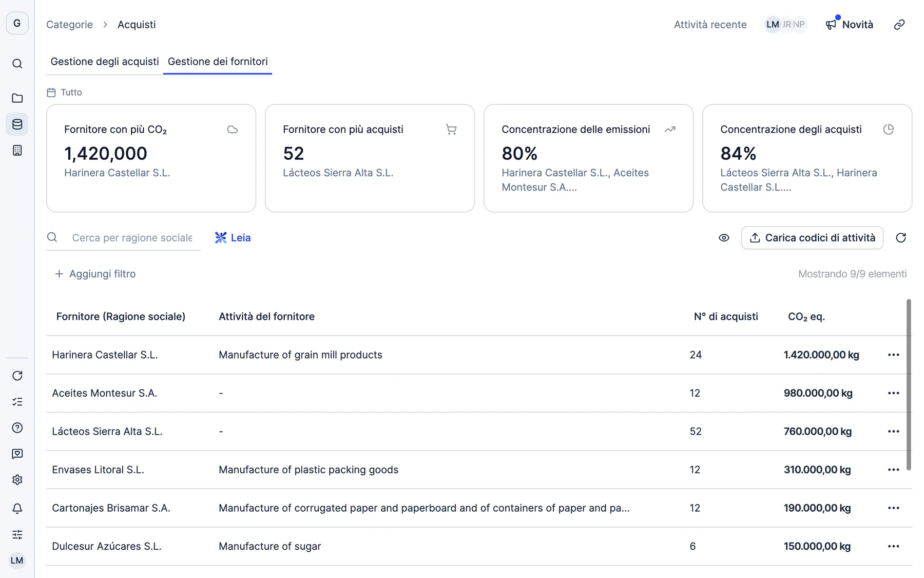Image resolution: width=924 pixels, height=578 pixels.
Task: Open the Fornitore con più CO₂ card
Action: pos(151,158)
